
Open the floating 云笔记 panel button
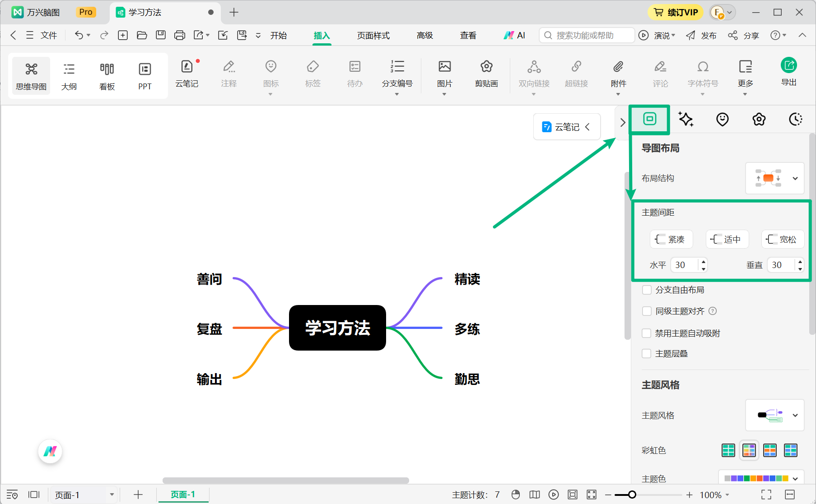coord(567,127)
